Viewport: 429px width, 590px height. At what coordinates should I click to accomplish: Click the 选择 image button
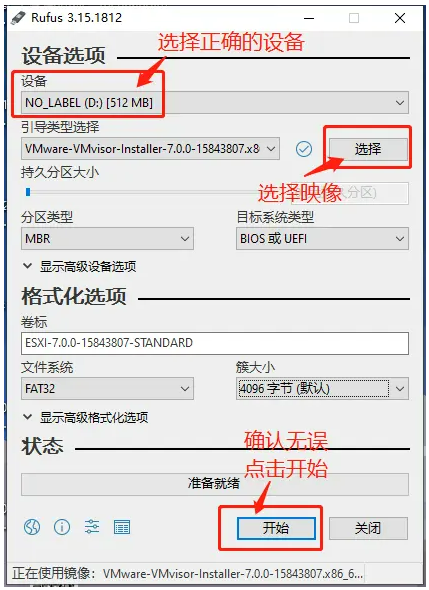coord(368,149)
